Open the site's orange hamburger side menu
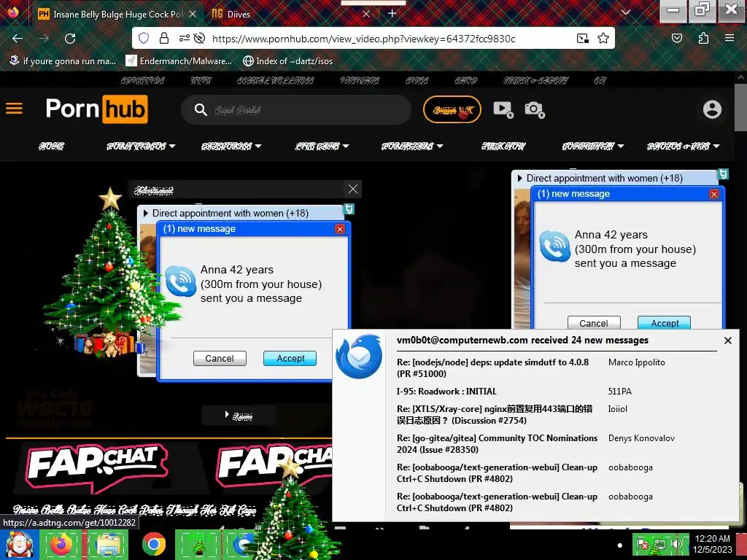Screen dimensions: 747x560 [x=15, y=109]
